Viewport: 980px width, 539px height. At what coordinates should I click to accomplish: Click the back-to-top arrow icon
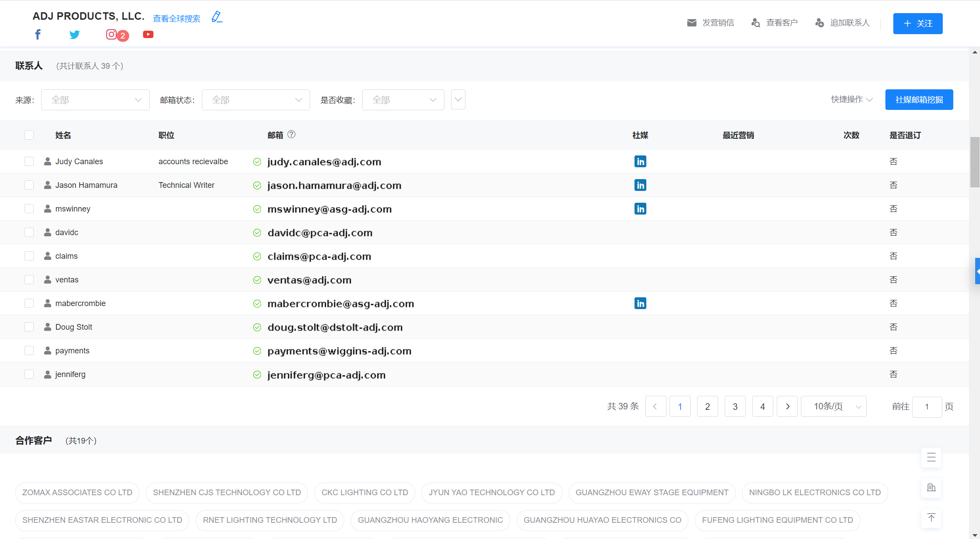[x=931, y=518]
